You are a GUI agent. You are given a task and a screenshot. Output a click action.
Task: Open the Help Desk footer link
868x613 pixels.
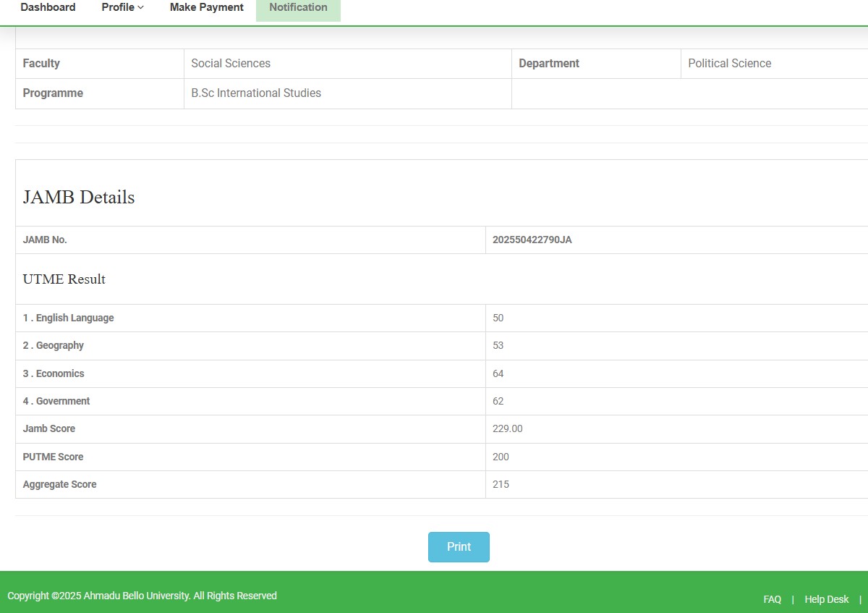point(826,599)
